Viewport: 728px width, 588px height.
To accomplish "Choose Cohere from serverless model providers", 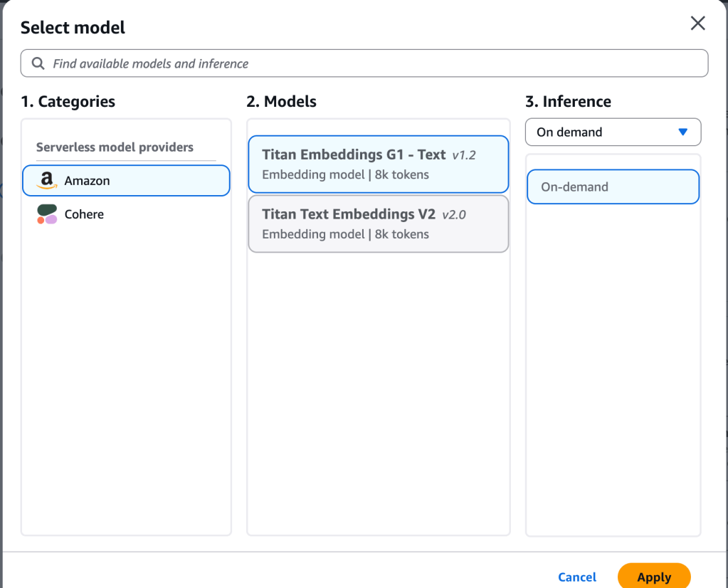I will click(84, 214).
